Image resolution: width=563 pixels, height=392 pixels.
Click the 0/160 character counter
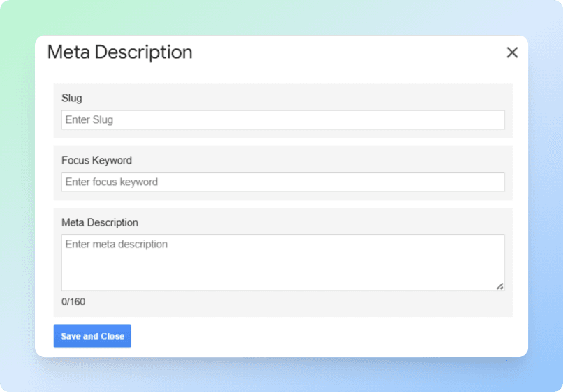pos(73,302)
